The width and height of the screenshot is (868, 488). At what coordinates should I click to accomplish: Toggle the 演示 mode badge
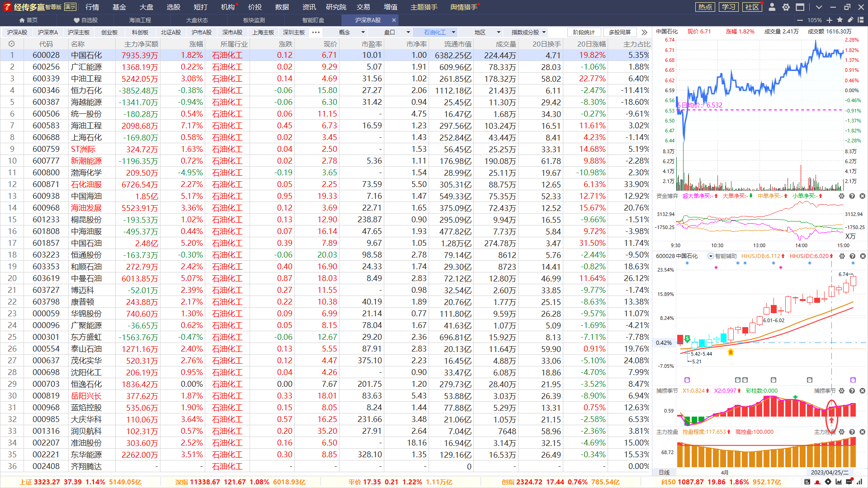[71, 7]
